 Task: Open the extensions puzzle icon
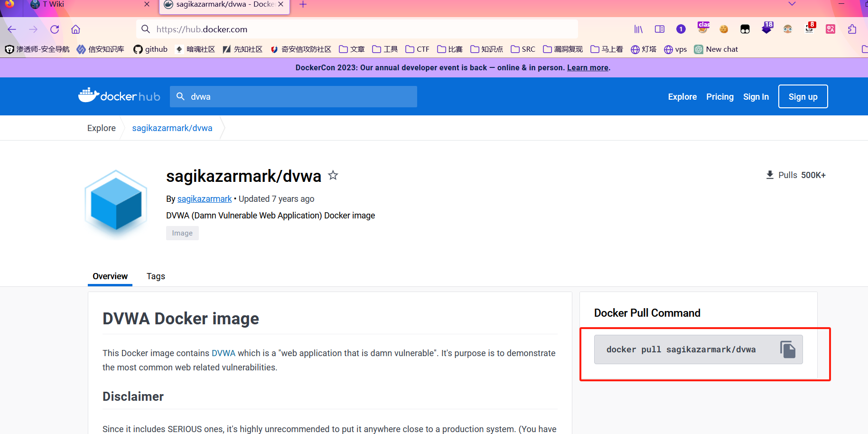click(x=852, y=29)
